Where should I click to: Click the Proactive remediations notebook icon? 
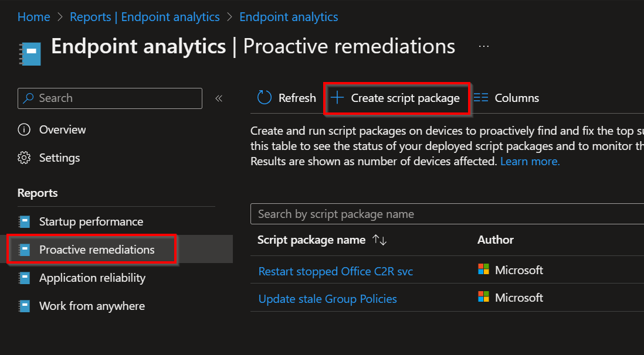click(x=24, y=250)
